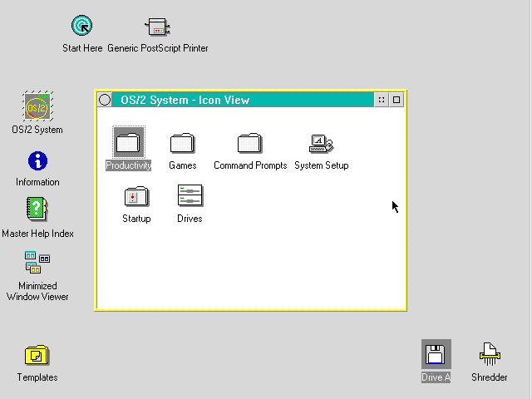Click the Games folder icon
The image size is (532, 399).
pos(182,143)
